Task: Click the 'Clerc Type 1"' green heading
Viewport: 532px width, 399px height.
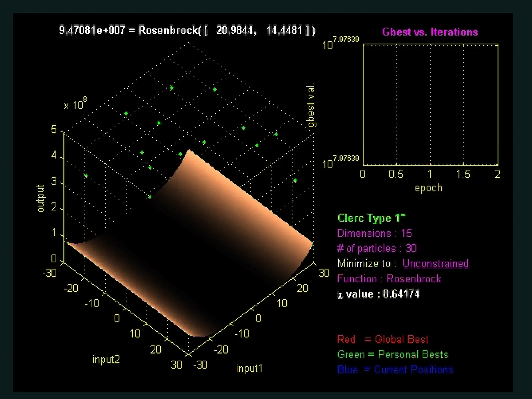Action: pyautogui.click(x=371, y=218)
